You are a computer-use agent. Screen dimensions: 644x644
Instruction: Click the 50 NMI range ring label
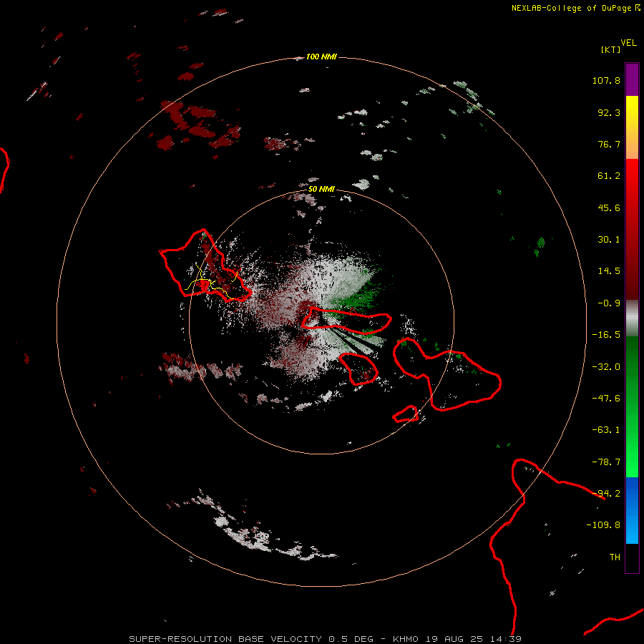pyautogui.click(x=321, y=189)
